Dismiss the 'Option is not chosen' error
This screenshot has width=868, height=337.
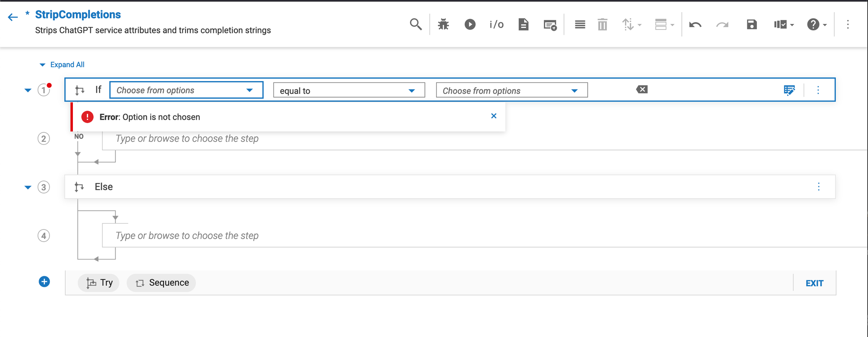pyautogui.click(x=493, y=116)
